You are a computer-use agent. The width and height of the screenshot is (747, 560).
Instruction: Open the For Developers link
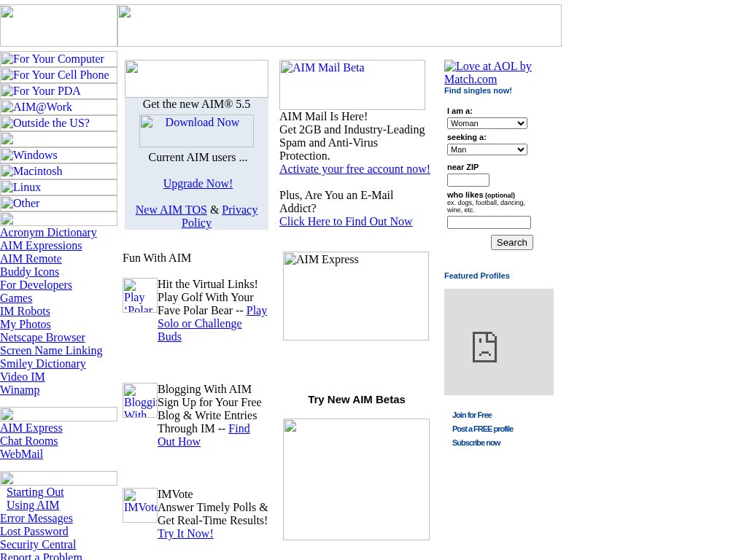[36, 285]
